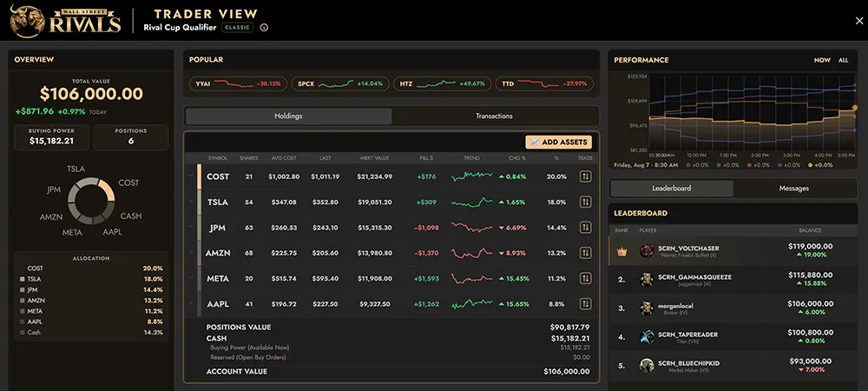Image resolution: width=868 pixels, height=391 pixels.
Task: Click the SCRN_VOLTCHASER player name
Action: point(687,249)
